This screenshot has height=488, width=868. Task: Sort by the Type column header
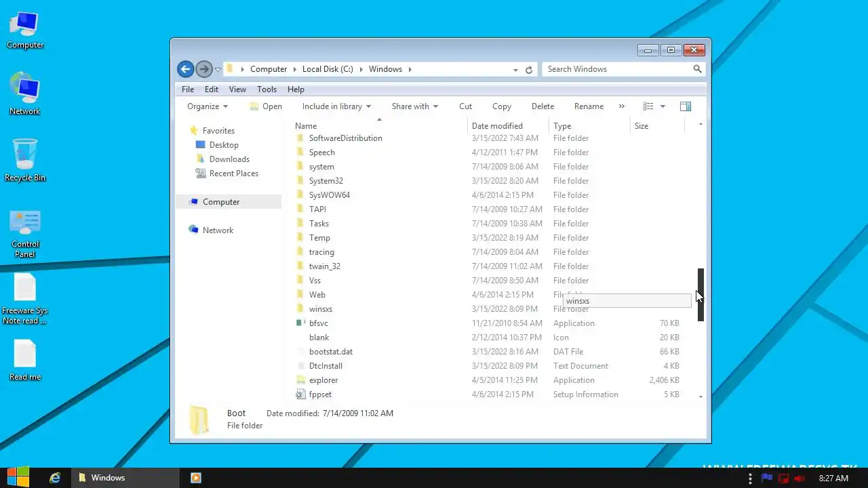(589, 126)
